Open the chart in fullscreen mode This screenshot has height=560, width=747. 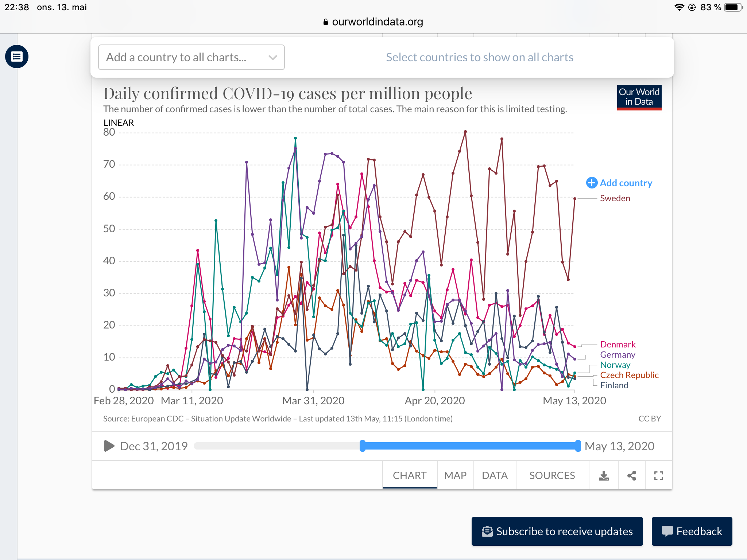coord(658,475)
